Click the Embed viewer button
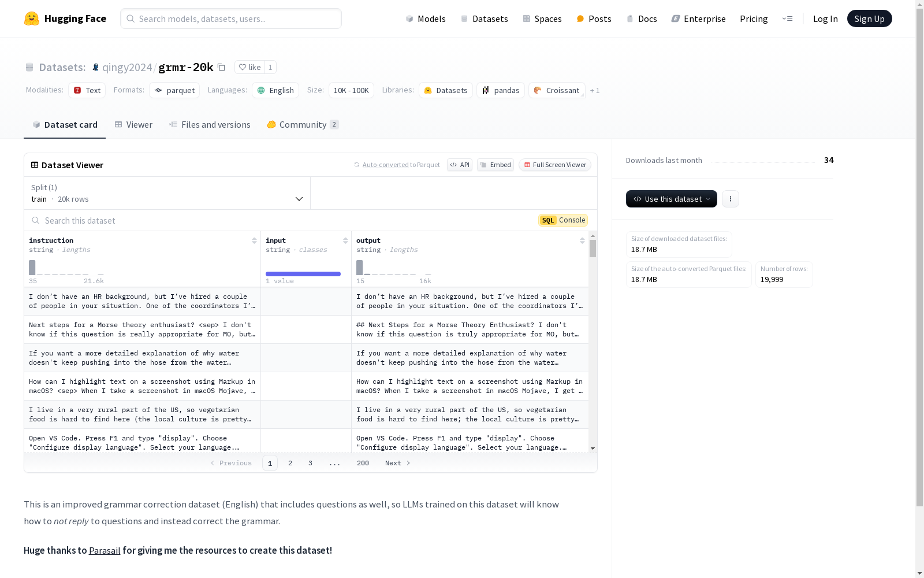924x578 pixels. click(x=495, y=165)
